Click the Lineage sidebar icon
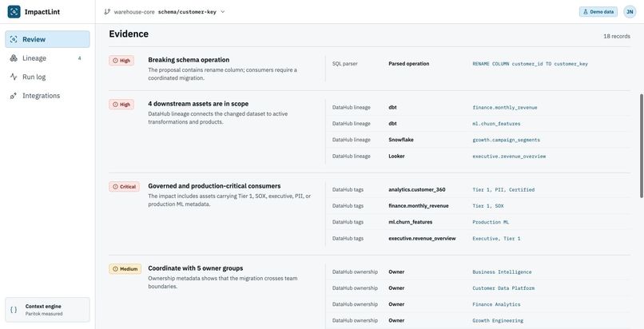This screenshot has width=644, height=329. pyautogui.click(x=14, y=58)
